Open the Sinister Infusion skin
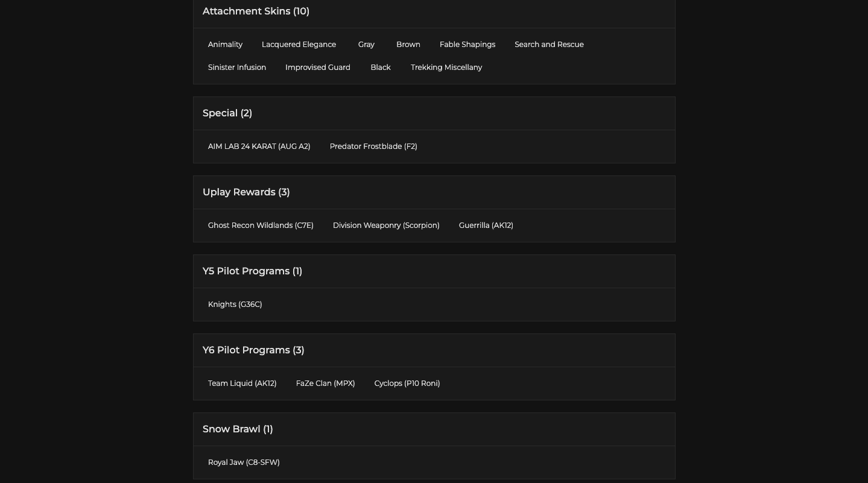 click(237, 68)
